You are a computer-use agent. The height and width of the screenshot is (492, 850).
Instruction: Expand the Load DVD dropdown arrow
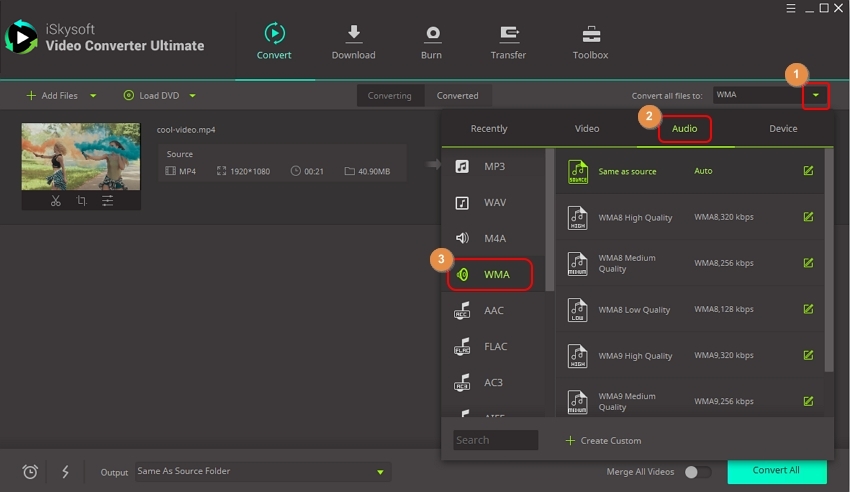192,96
